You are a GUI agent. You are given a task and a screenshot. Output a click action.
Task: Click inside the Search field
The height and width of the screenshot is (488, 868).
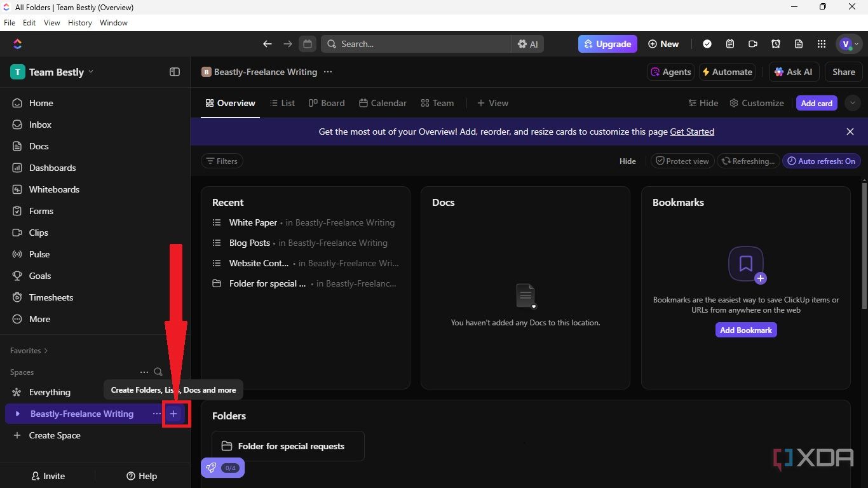(416, 44)
